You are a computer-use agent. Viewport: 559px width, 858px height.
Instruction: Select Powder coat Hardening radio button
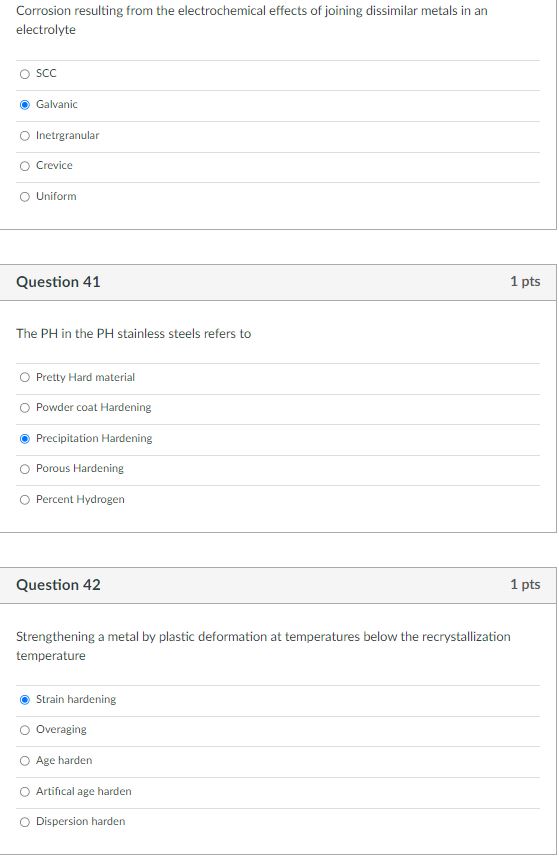point(25,408)
